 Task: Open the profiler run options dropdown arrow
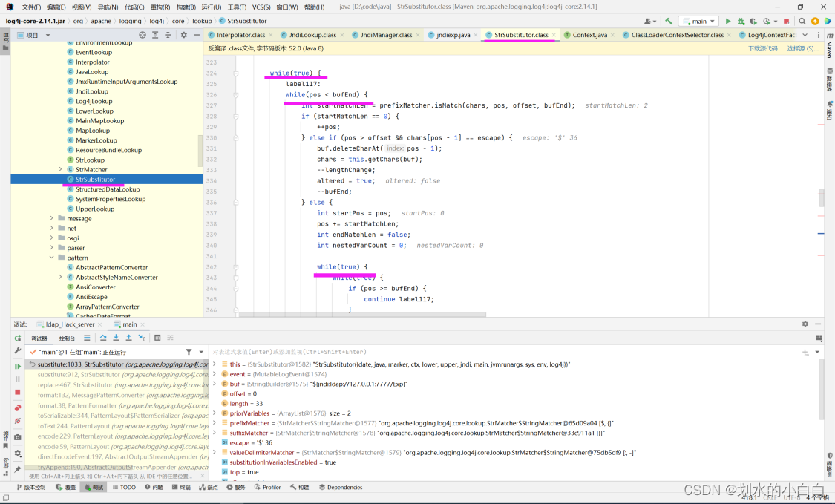(x=776, y=22)
